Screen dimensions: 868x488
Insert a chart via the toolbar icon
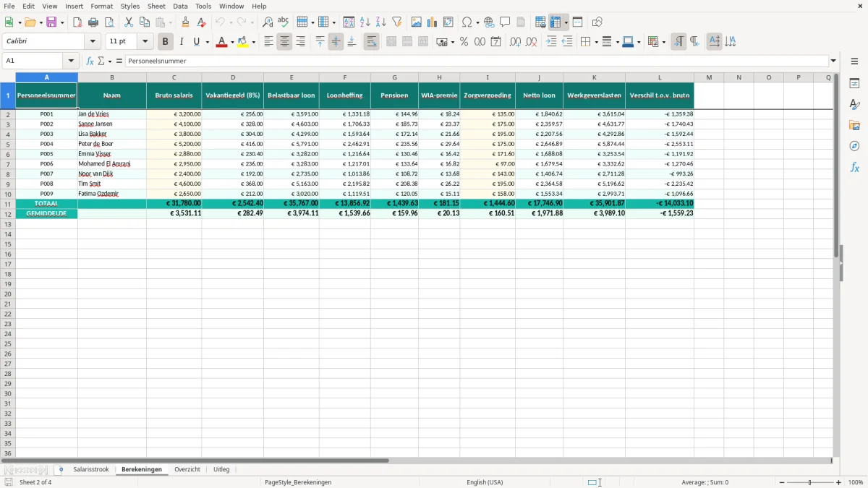433,22
